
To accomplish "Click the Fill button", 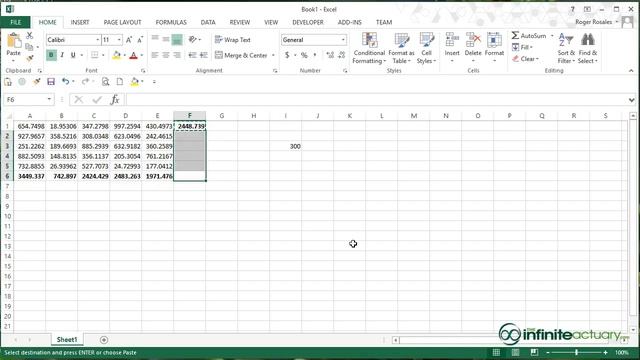I will point(523,47).
